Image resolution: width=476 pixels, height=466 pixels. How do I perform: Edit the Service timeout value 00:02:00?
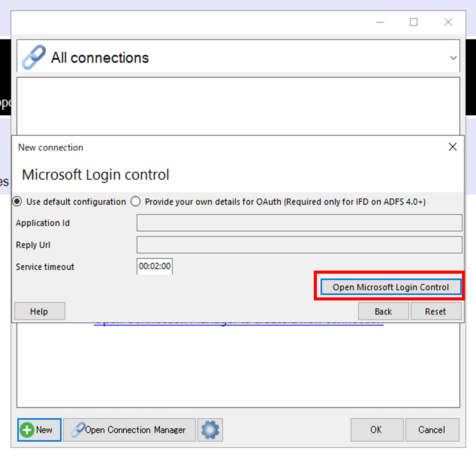coord(154,266)
